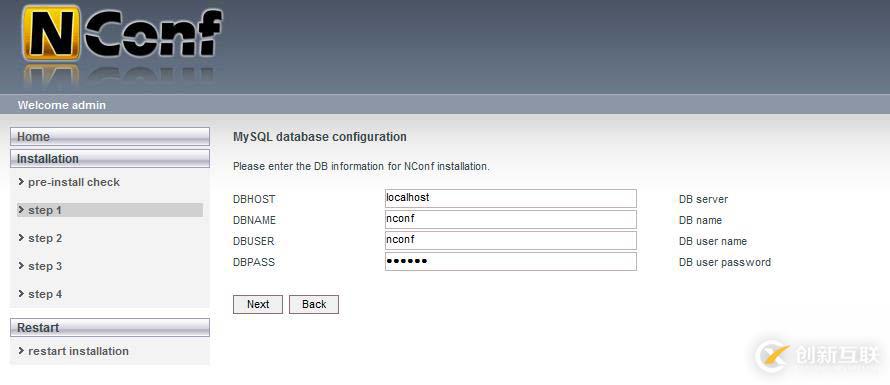The width and height of the screenshot is (890, 385).
Task: Select step 1 in the sidebar
Action: coord(110,210)
